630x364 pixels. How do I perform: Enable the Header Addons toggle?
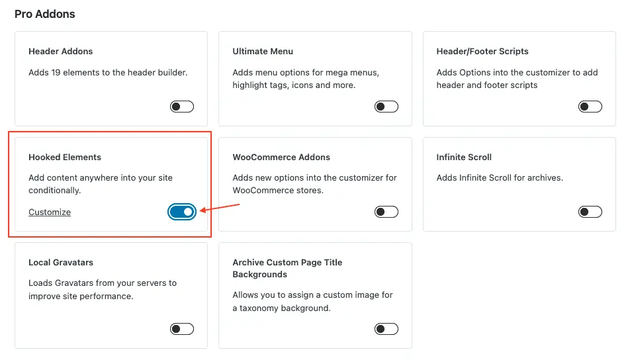[x=181, y=107]
